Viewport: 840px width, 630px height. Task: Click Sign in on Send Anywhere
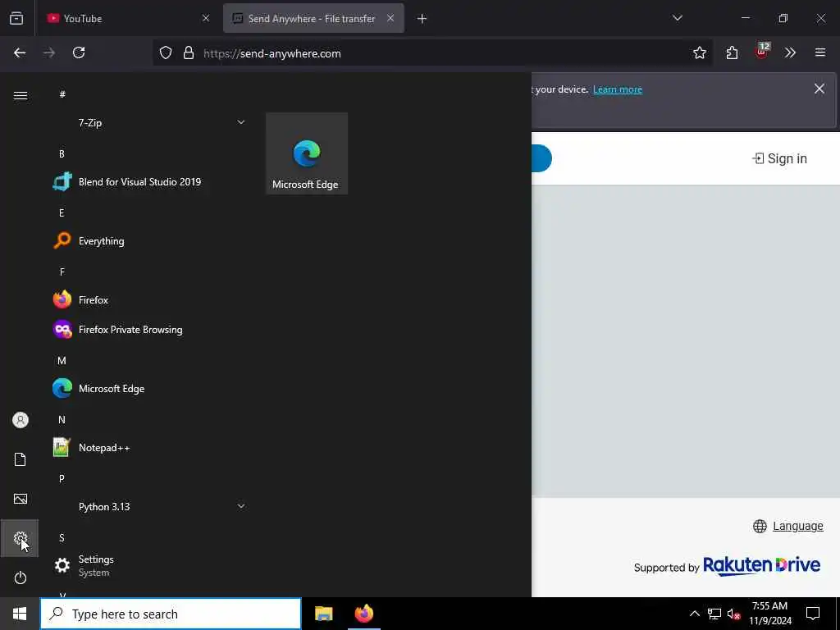(779, 158)
